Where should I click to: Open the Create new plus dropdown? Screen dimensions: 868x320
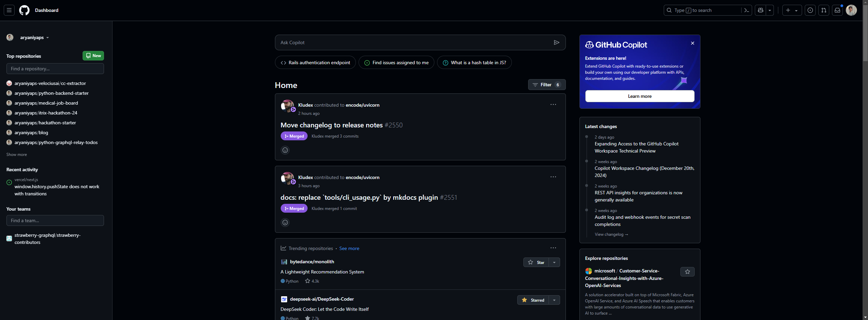pyautogui.click(x=792, y=10)
